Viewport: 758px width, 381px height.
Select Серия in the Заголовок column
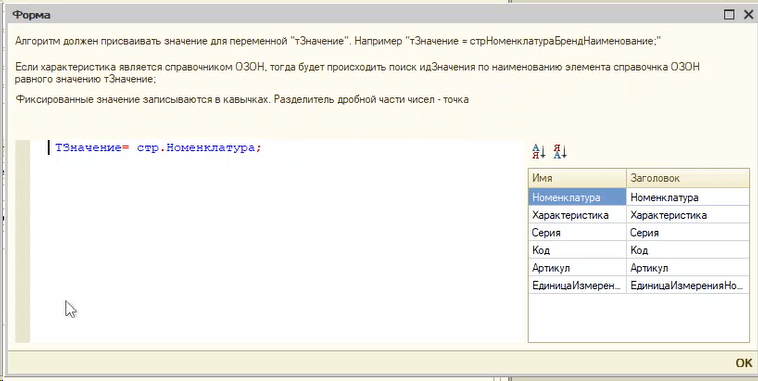(688, 233)
